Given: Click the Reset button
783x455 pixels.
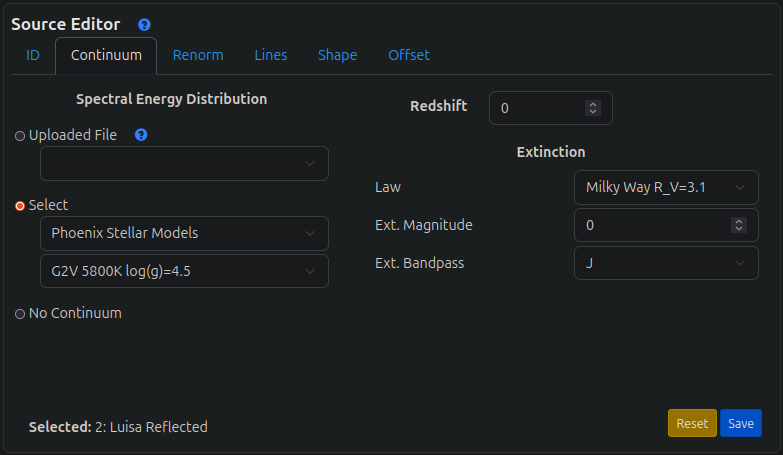Looking at the screenshot, I should click(692, 423).
